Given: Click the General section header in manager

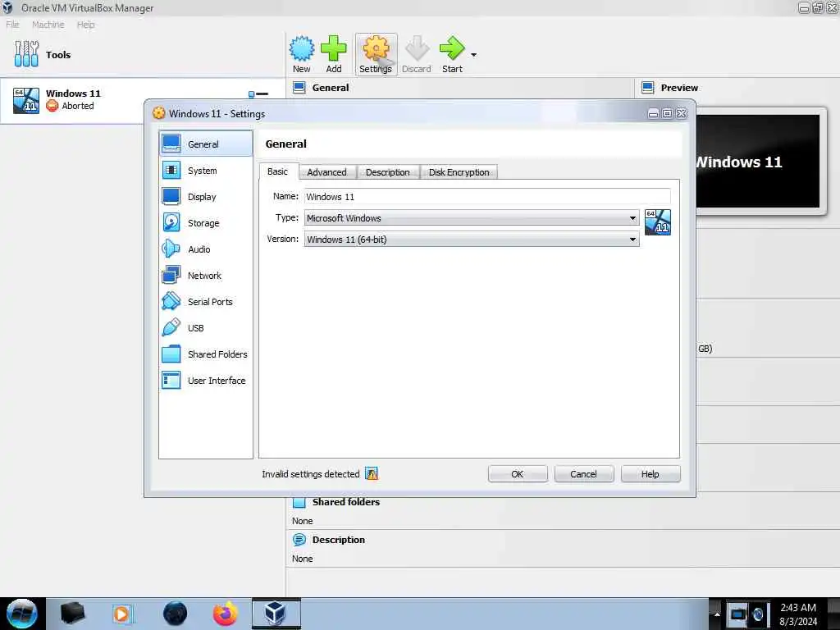Looking at the screenshot, I should click(x=331, y=88).
